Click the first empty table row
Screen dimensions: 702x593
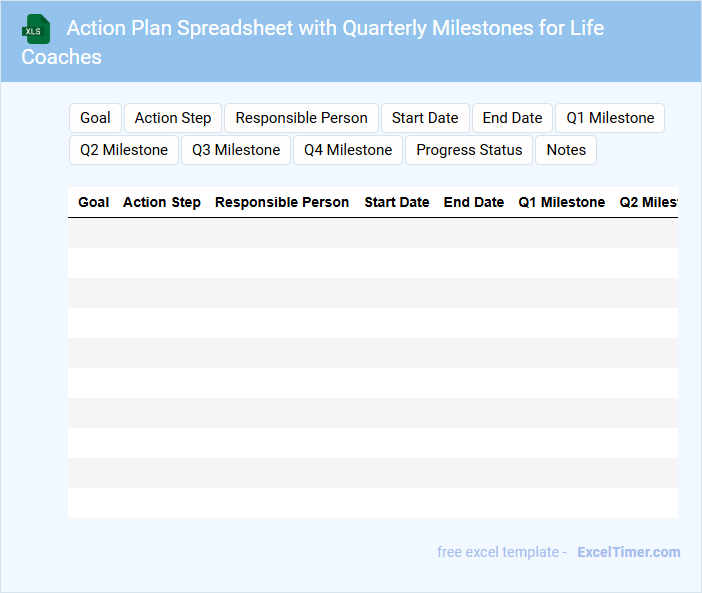point(372,233)
